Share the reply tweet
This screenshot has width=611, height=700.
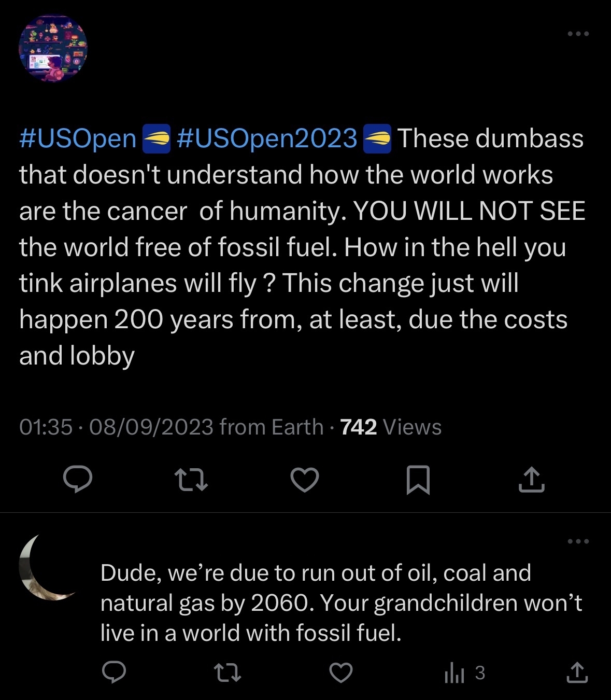pos(577,673)
